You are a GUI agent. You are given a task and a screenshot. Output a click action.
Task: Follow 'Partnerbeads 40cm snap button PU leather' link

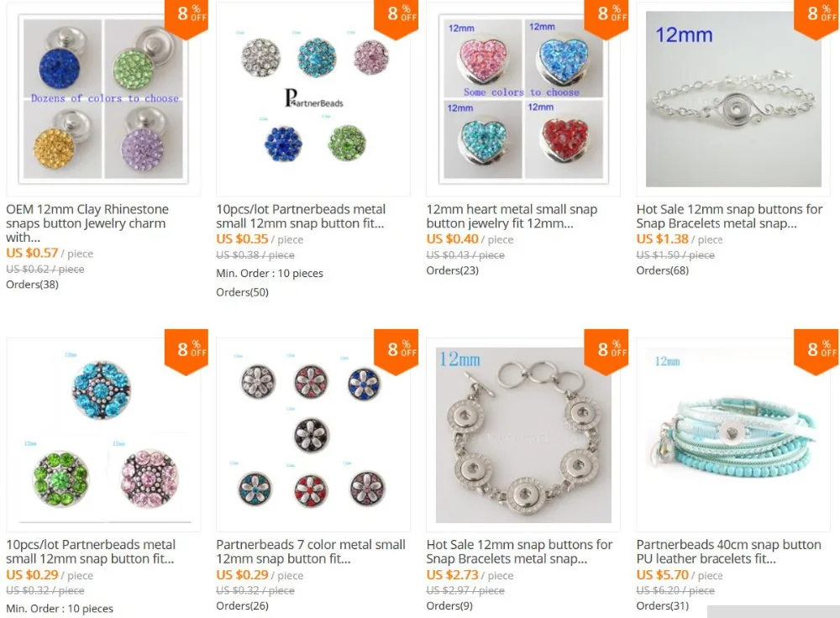tap(728, 552)
